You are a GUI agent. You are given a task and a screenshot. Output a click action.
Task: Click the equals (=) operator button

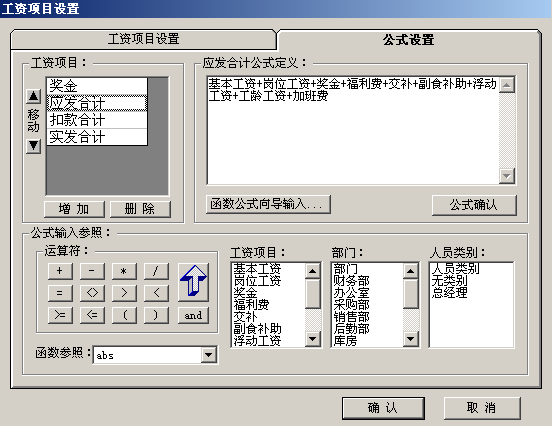pyautogui.click(x=60, y=293)
